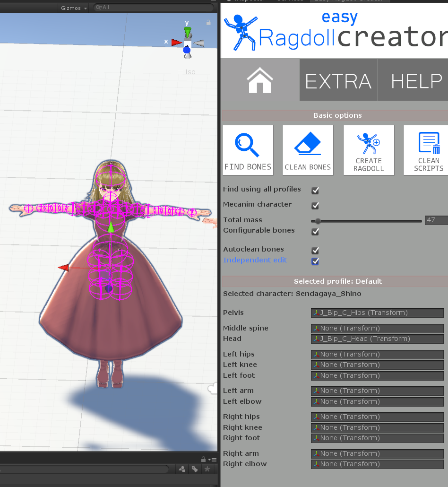The image size is (448, 487).
Task: Click the Independent edit blue label
Action: pos(255,260)
